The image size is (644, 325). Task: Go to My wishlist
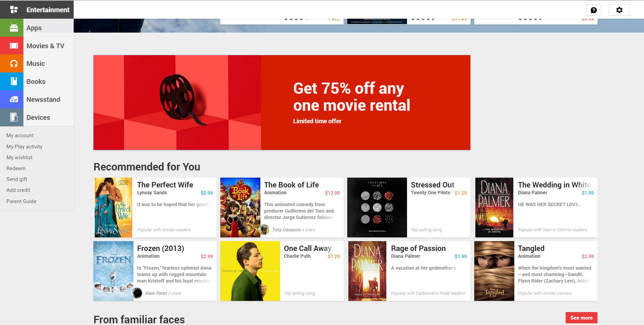click(19, 158)
